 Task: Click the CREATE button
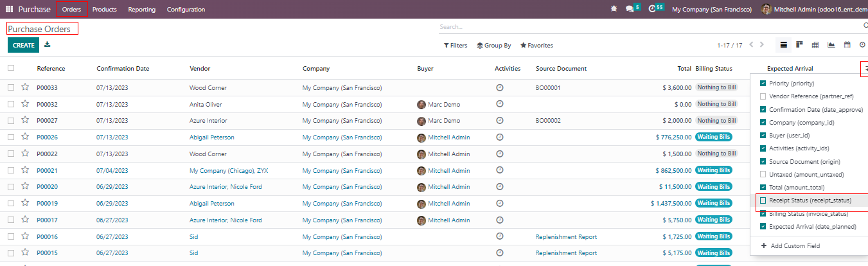click(x=23, y=45)
